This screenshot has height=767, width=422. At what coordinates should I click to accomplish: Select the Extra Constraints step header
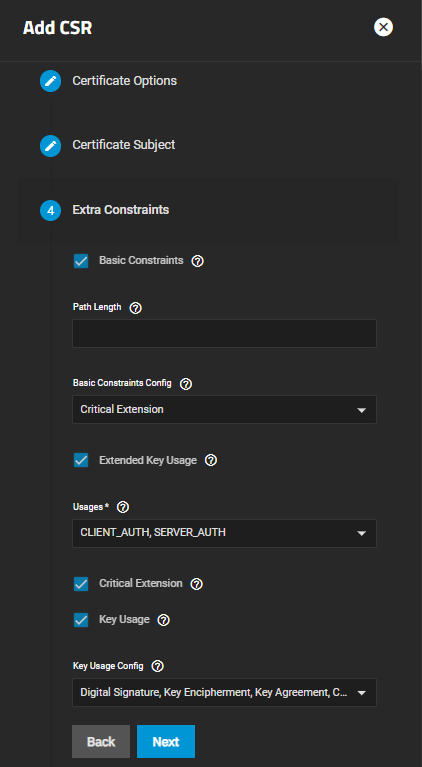121,210
